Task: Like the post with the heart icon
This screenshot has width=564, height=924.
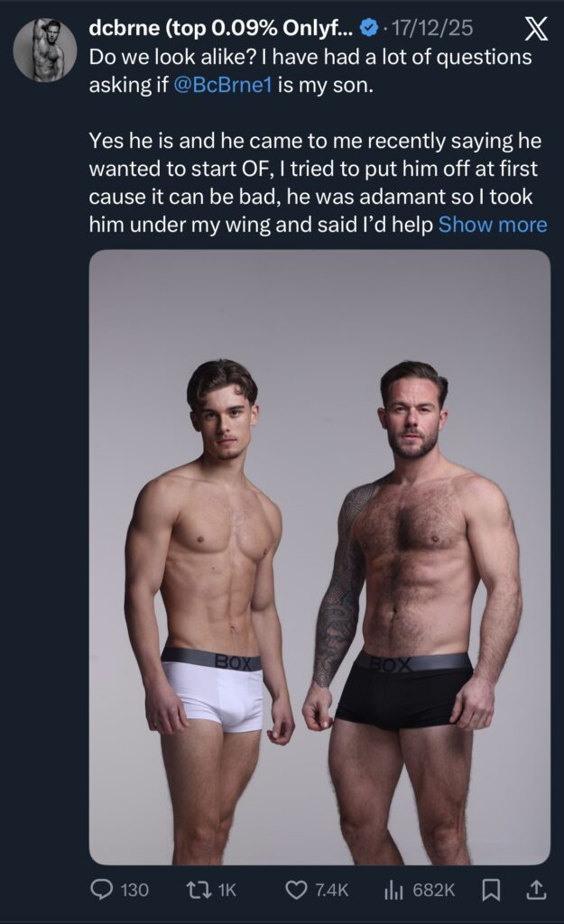Action: pyautogui.click(x=296, y=890)
